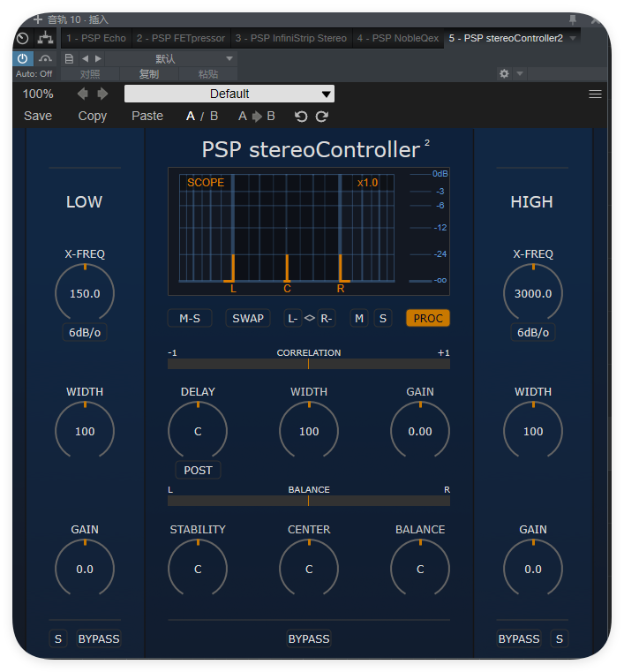
Task: Switch to 2 - PSP FETpressor tab
Action: click(181, 38)
